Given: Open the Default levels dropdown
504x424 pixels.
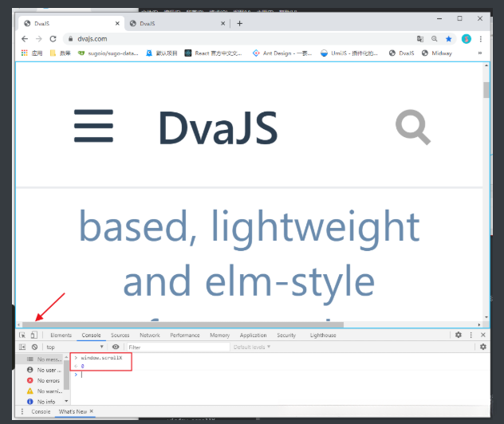Looking at the screenshot, I should tap(252, 347).
